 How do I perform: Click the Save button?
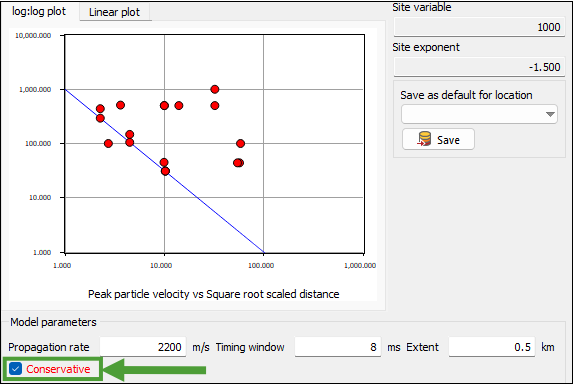[439, 139]
